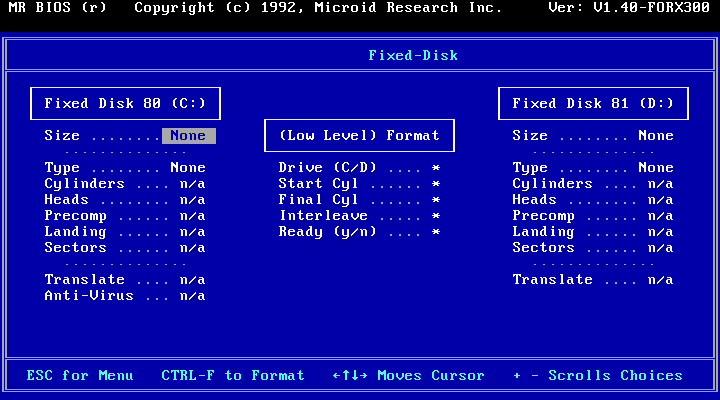Click the Fixed Disk 80 (C:) header box
The image size is (720, 400).
pyautogui.click(x=125, y=103)
